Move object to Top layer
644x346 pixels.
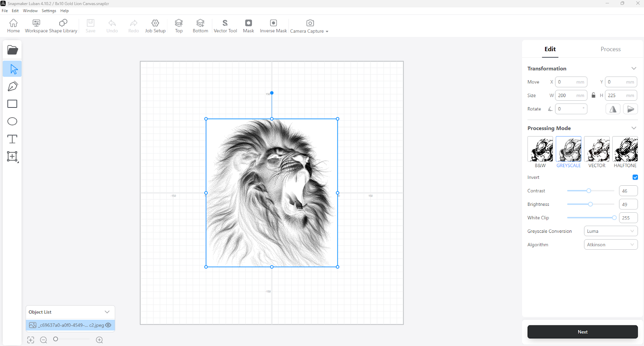tap(179, 26)
